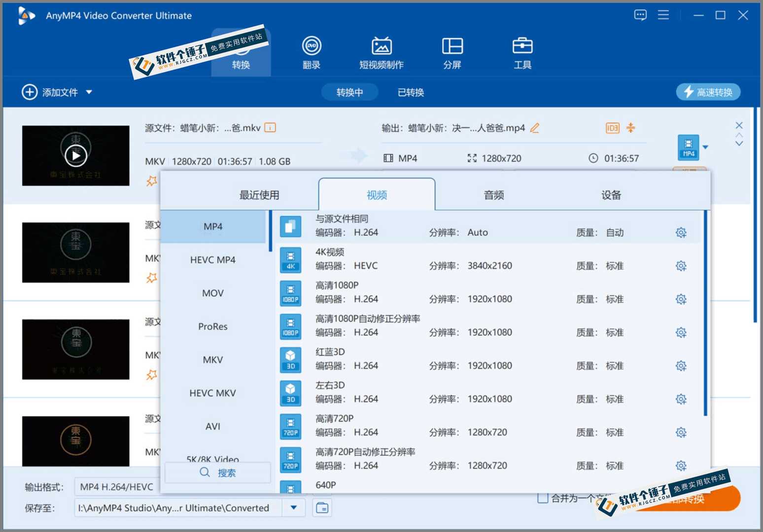This screenshot has height=532, width=763.
Task: Open the 保存至 path dropdown arrow
Action: coord(294,507)
